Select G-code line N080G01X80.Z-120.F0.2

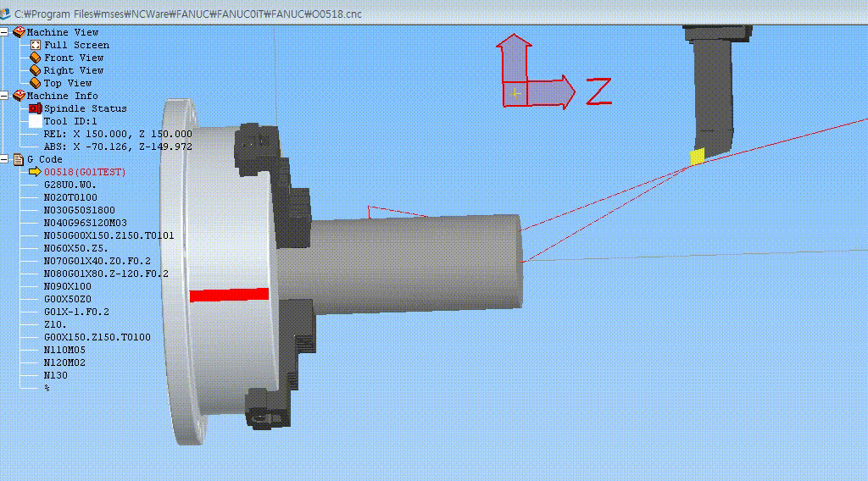coord(106,274)
